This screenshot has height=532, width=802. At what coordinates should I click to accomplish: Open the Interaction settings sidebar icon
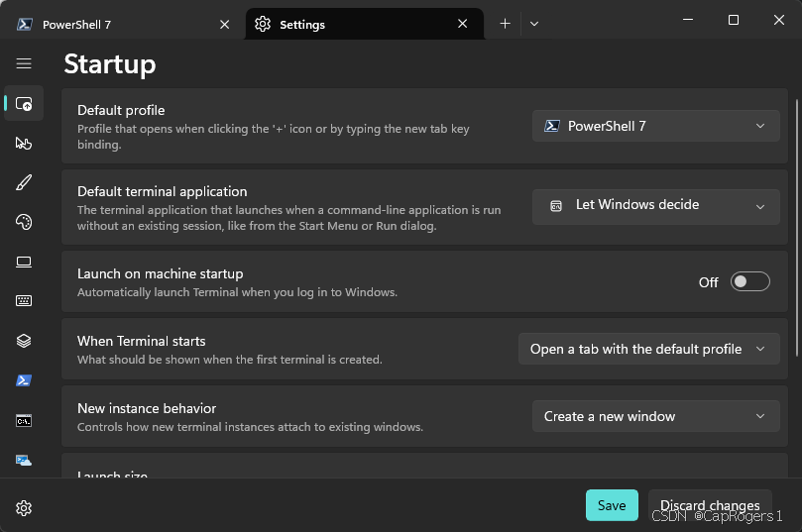tap(24, 143)
